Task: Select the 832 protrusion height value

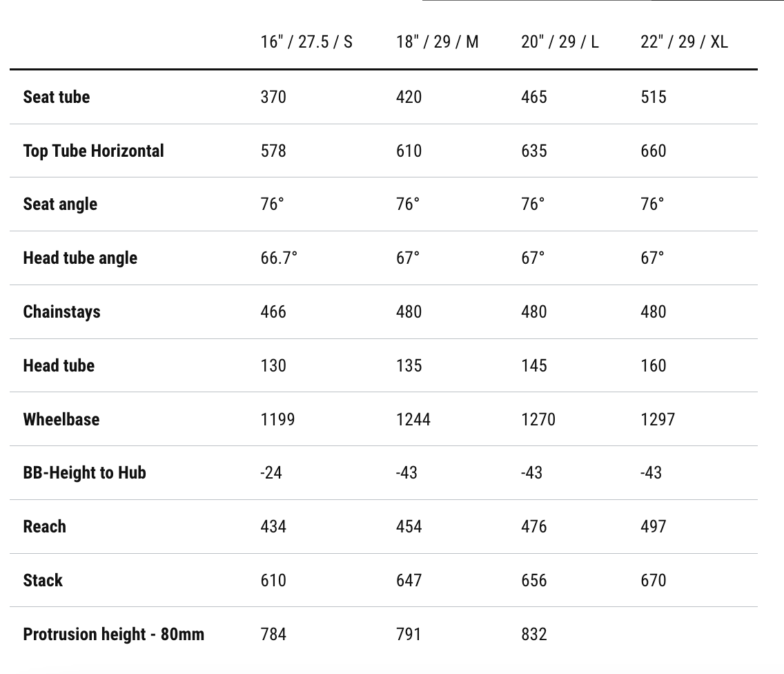Action: tap(534, 634)
